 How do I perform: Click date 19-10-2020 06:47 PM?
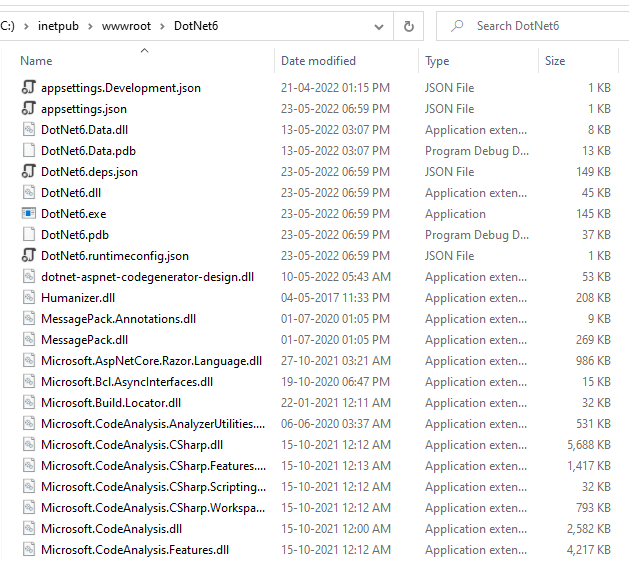335,382
